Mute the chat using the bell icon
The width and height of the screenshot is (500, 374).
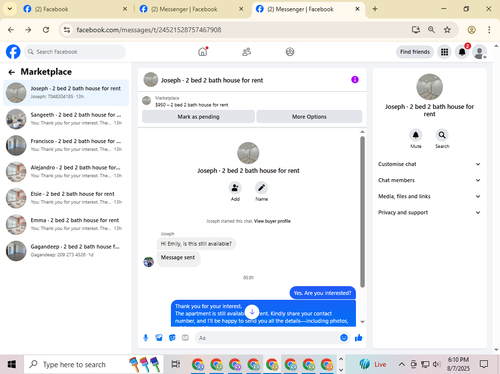pos(416,135)
